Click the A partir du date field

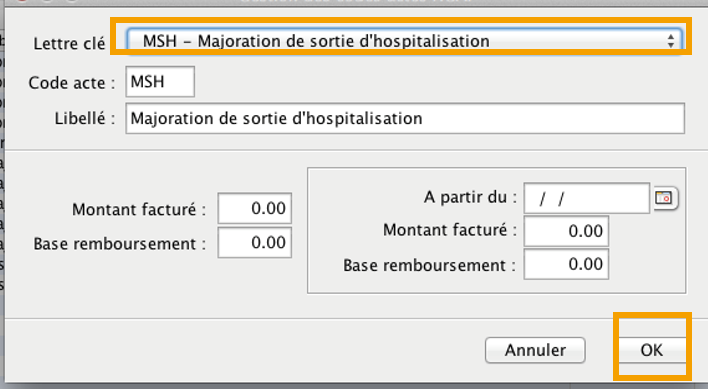coord(586,198)
